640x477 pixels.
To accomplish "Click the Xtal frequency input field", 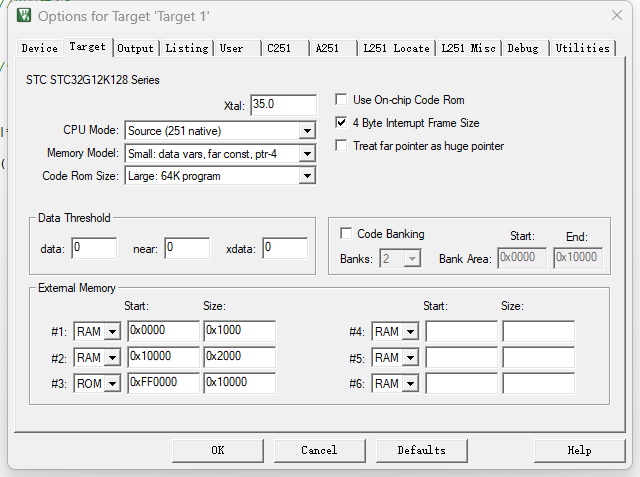I will 283,105.
